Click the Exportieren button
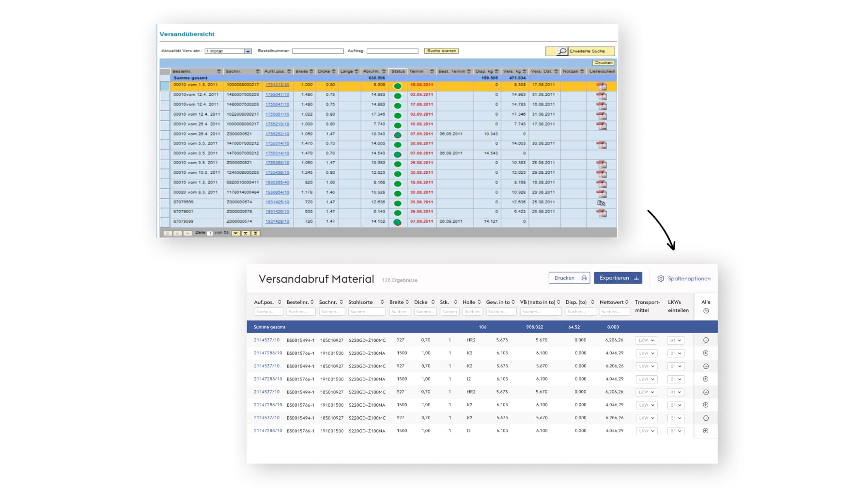 point(618,278)
